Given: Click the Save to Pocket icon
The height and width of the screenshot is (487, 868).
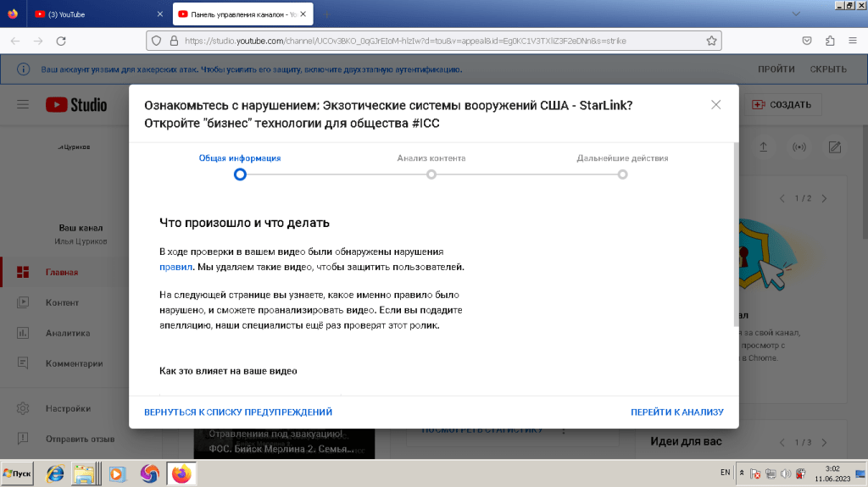Looking at the screenshot, I should pos(807,41).
